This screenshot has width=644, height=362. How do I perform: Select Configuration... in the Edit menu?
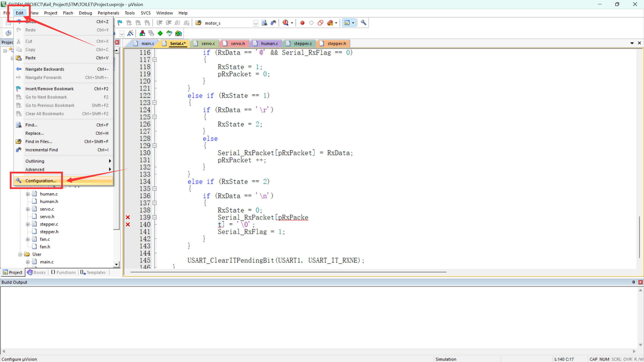pos(41,181)
